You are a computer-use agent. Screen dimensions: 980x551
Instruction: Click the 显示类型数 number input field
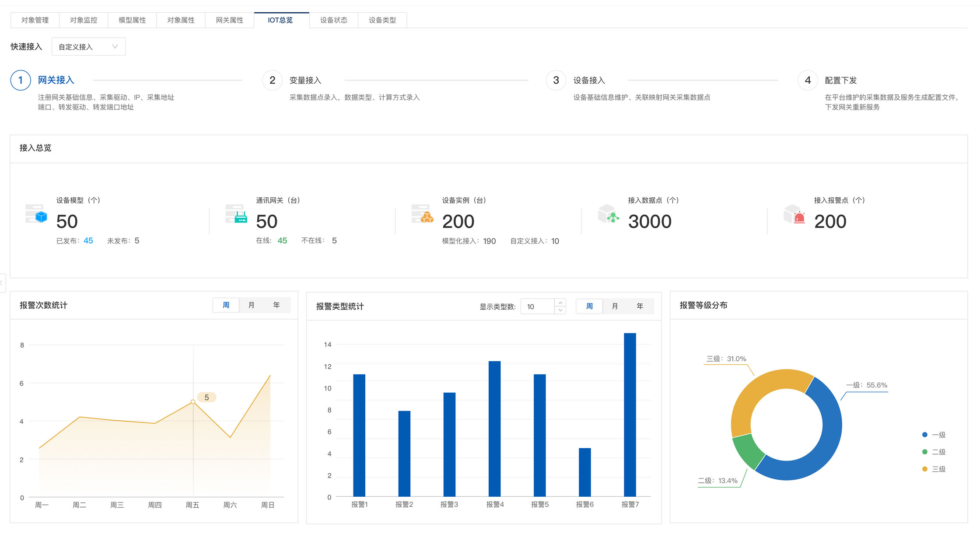[x=538, y=307]
